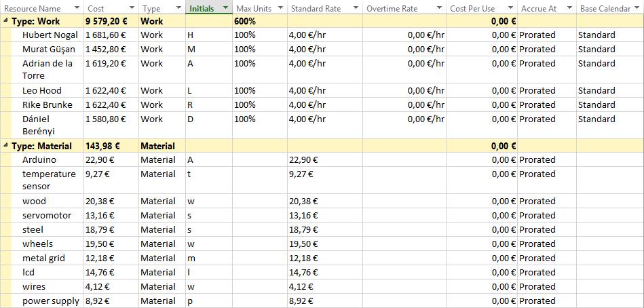Click the Accrue At cell for wires
This screenshot has height=308, width=644.
click(x=546, y=286)
